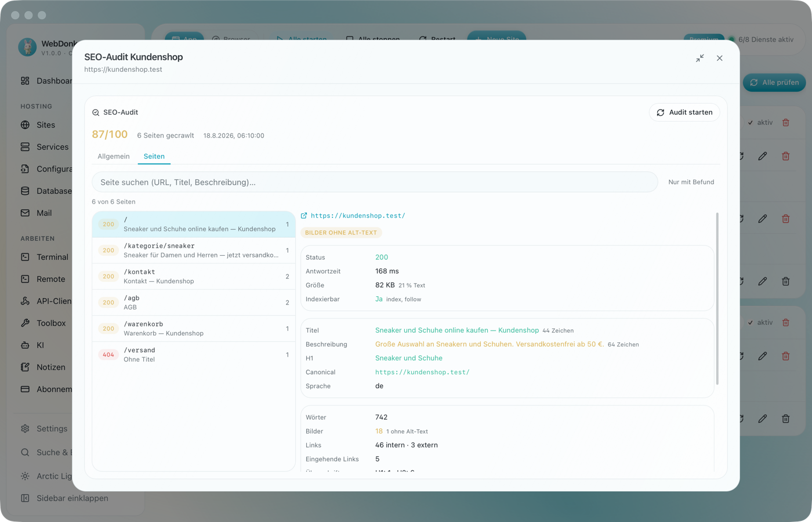Click the SEO-Audit magnifier icon in header
Viewport: 812px width, 522px height.
point(96,113)
